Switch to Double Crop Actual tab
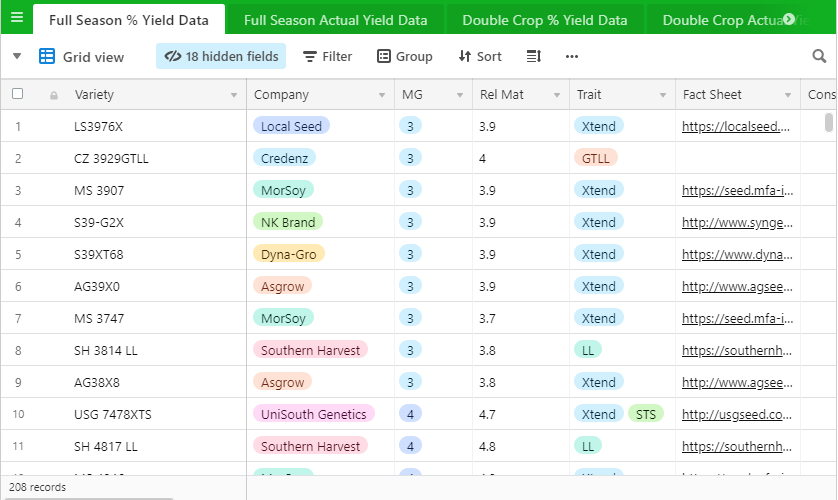 721,20
